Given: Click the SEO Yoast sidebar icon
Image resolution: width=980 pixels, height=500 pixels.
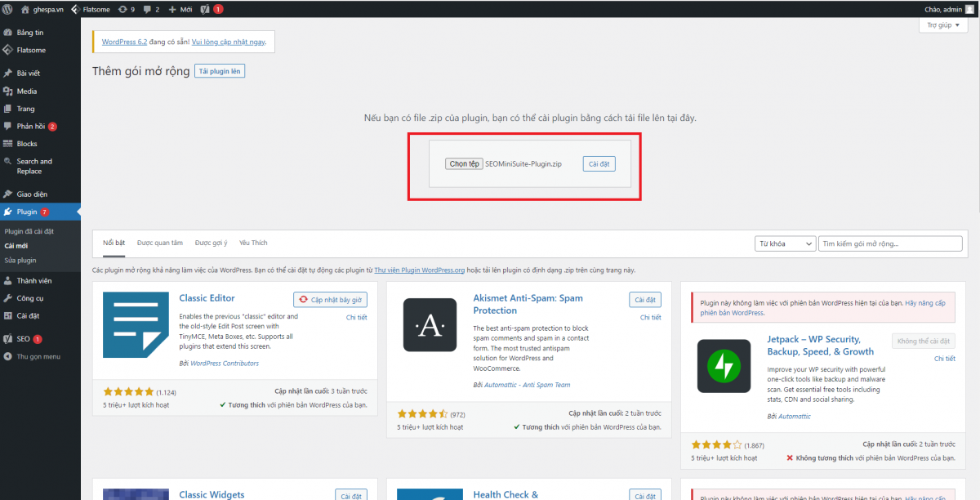Looking at the screenshot, I should pos(8,339).
